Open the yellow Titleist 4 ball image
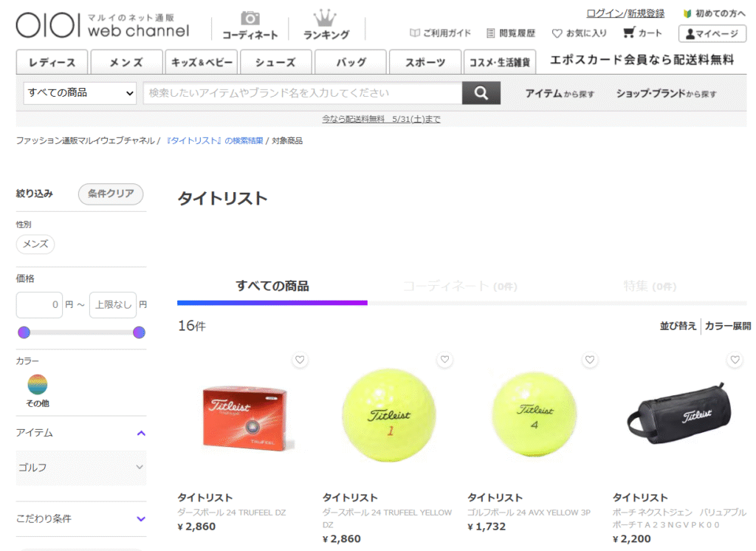Viewport: 756px width, 551px height. [x=535, y=414]
